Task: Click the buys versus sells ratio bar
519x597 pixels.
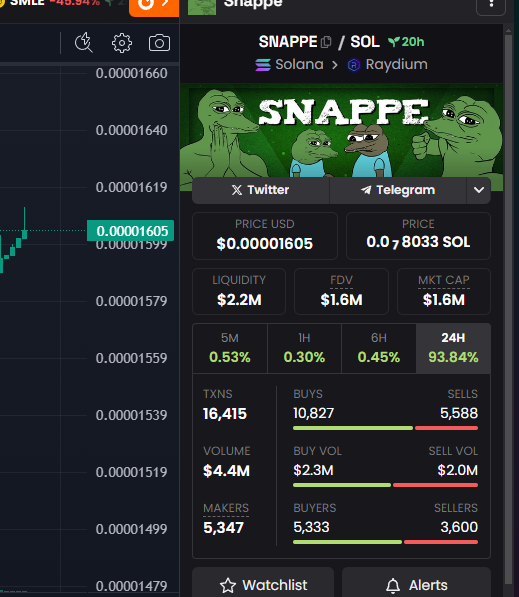Action: point(385,428)
